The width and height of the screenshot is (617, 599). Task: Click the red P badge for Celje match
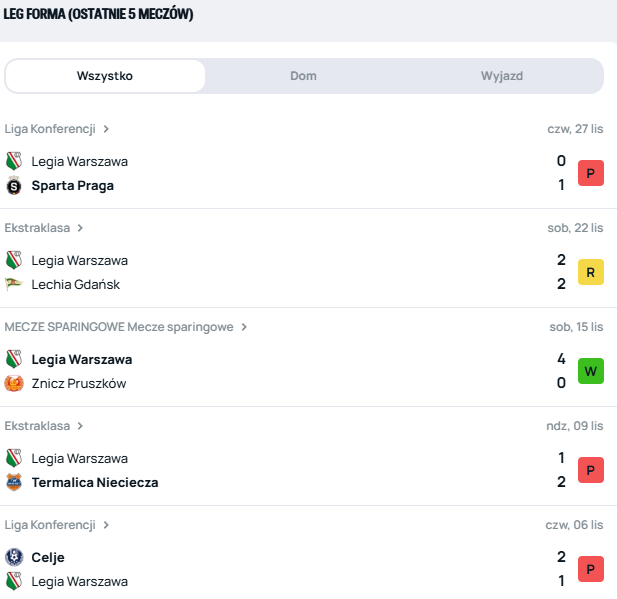(590, 569)
